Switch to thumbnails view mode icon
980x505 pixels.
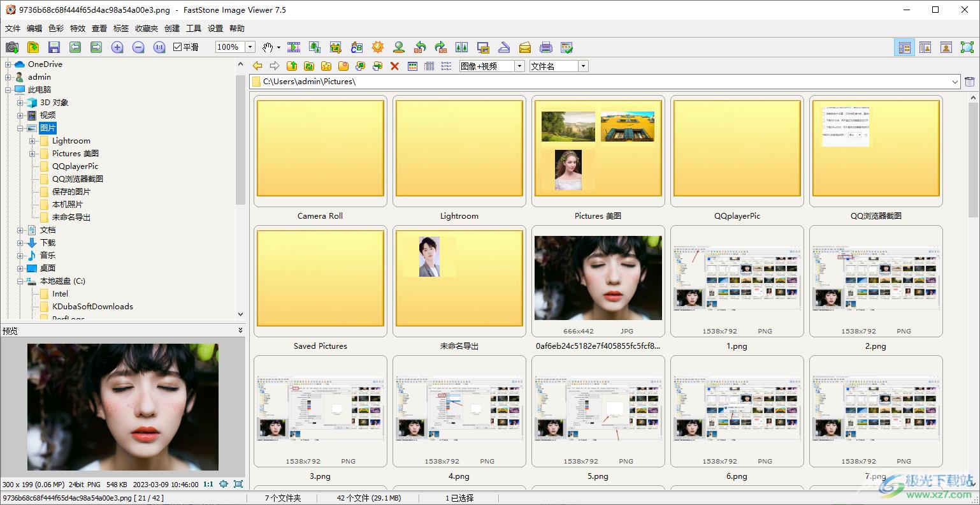tap(413, 66)
